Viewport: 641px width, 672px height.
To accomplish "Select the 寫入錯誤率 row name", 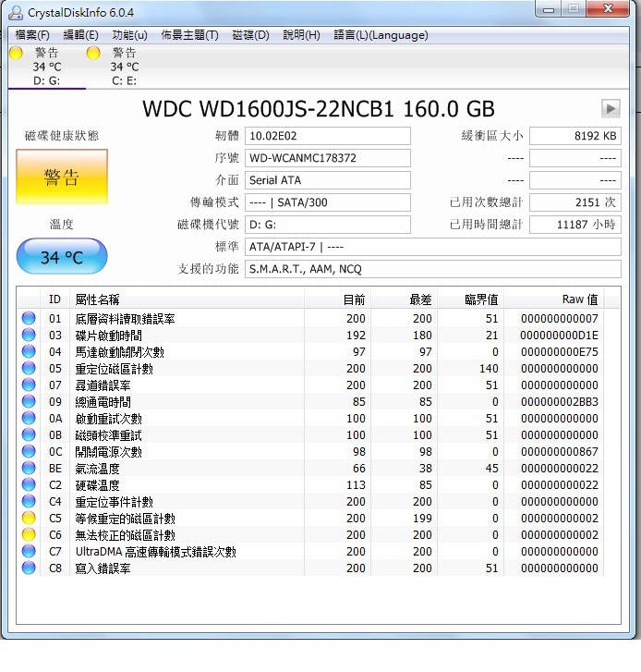I will 103,568.
